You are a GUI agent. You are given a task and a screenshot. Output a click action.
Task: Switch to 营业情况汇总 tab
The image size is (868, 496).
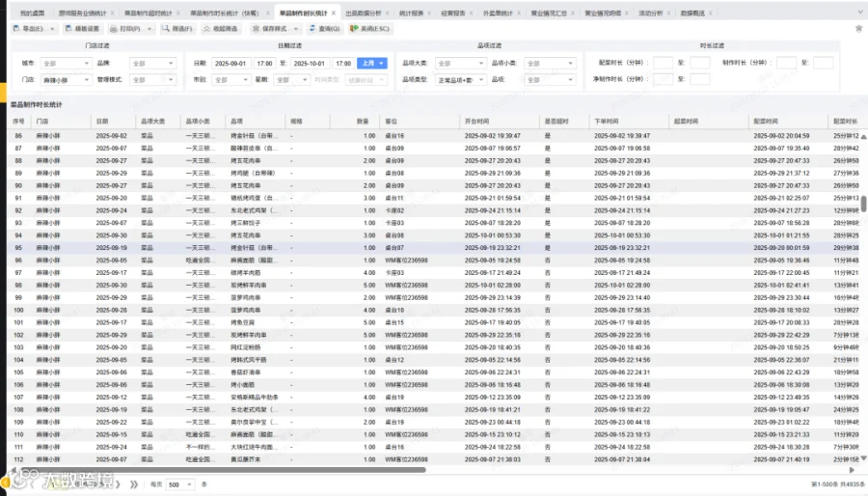coord(549,13)
